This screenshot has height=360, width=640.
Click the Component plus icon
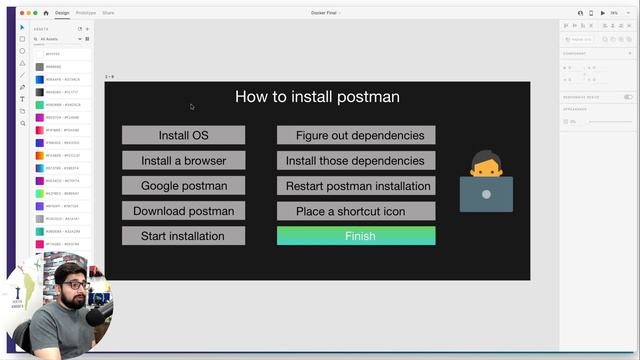[630, 53]
